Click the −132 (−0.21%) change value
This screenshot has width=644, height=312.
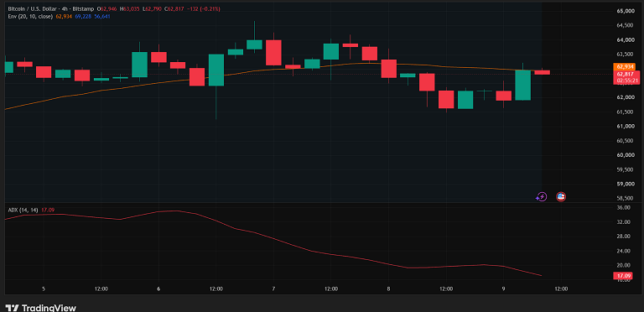click(x=204, y=8)
